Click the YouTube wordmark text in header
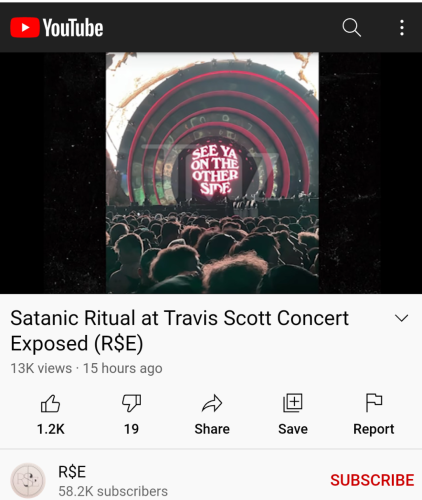The image size is (422, 500). pos(73,27)
